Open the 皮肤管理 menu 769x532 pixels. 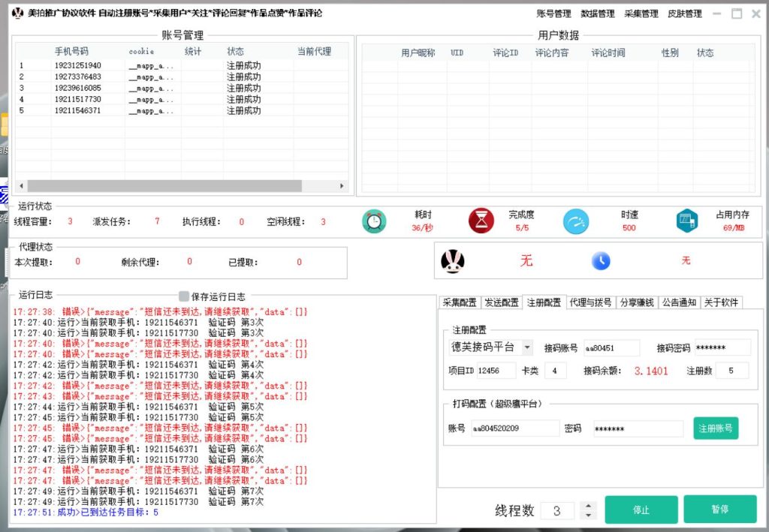point(684,14)
